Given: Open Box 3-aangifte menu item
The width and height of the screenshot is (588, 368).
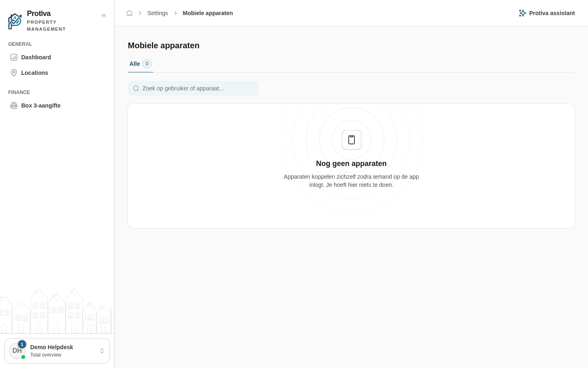Looking at the screenshot, I should tap(57, 105).
